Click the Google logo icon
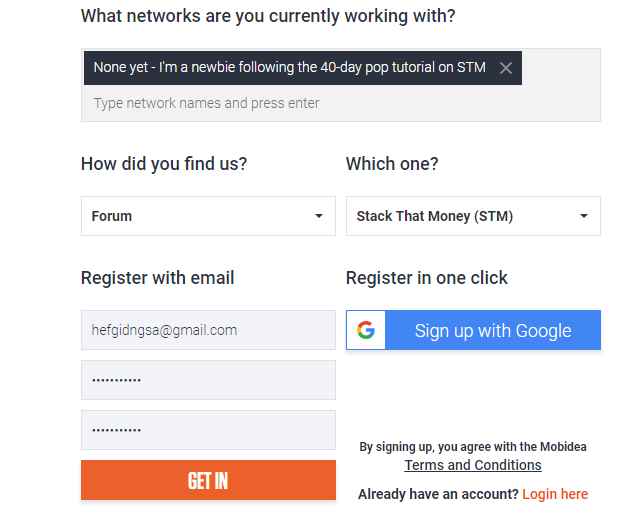The image size is (640, 518). pyautogui.click(x=366, y=330)
